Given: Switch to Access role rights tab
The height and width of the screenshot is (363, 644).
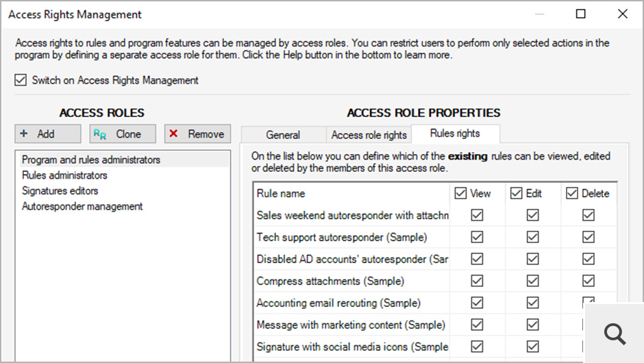Looking at the screenshot, I should pyautogui.click(x=369, y=135).
